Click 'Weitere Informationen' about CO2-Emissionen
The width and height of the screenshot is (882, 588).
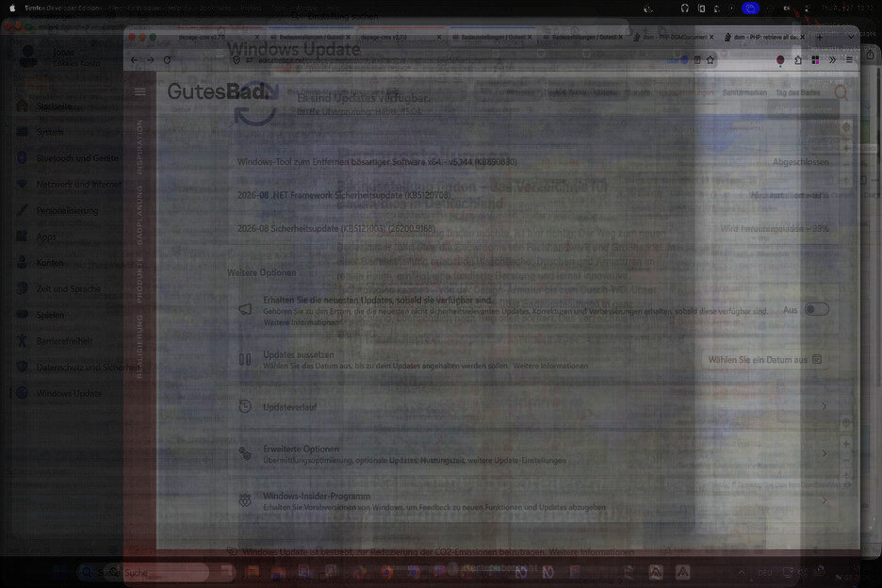(x=591, y=552)
